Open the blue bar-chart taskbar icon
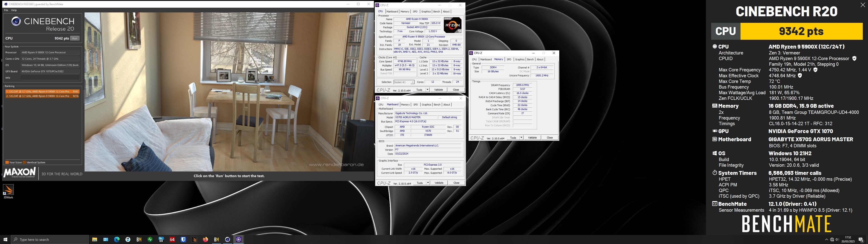 tap(161, 240)
